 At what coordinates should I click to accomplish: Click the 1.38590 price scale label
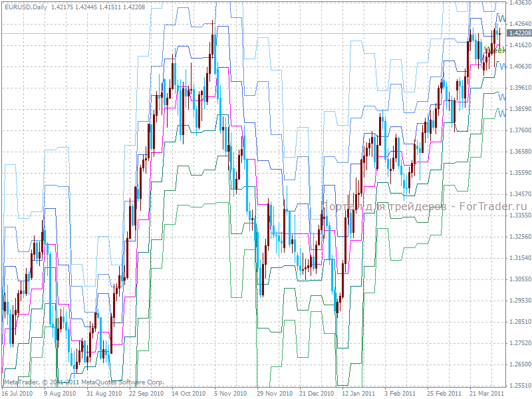coord(520,109)
